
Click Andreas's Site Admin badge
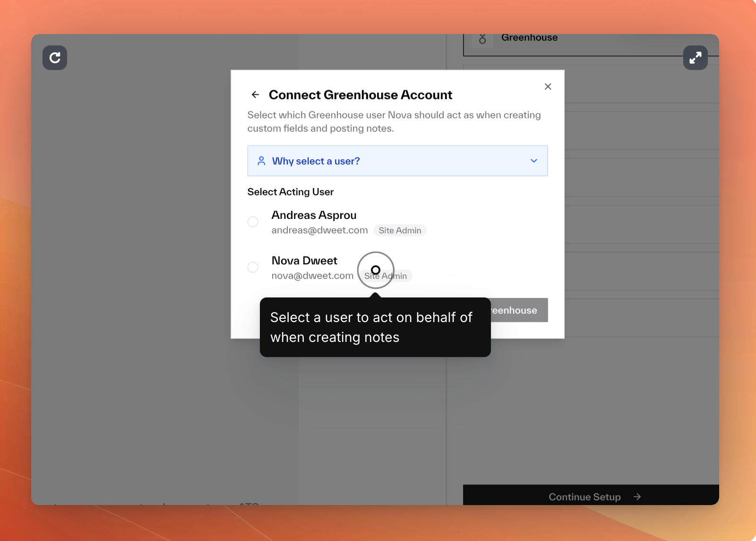(x=400, y=230)
